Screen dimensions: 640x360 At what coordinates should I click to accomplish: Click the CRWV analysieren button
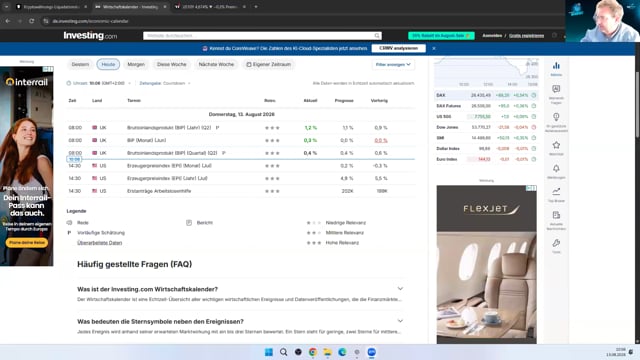pos(398,48)
